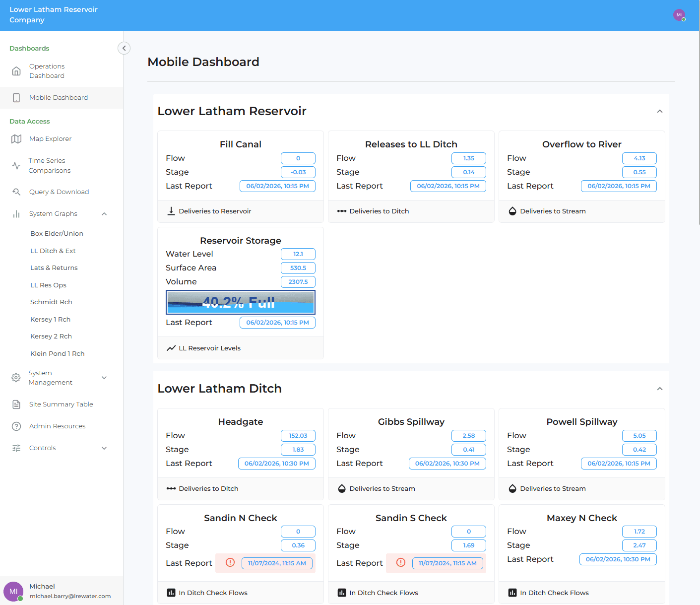The height and width of the screenshot is (605, 700).
Task: Click the LL Reservoir Levels trend icon
Action: 171,348
